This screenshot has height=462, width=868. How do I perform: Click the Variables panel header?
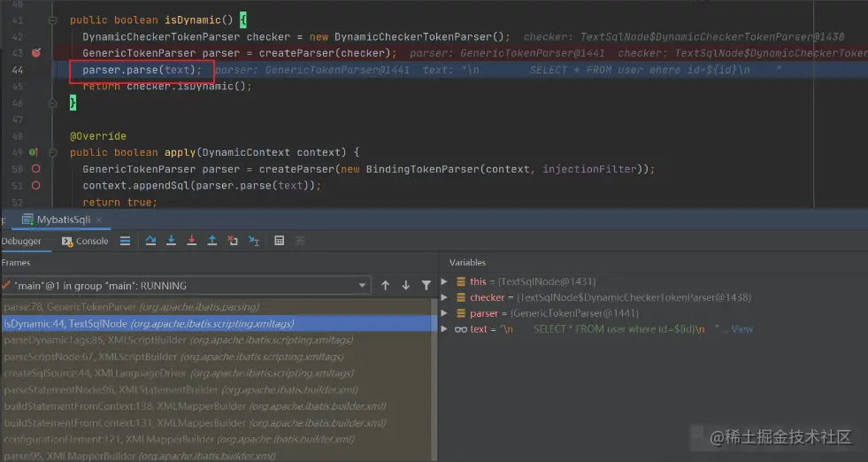467,263
